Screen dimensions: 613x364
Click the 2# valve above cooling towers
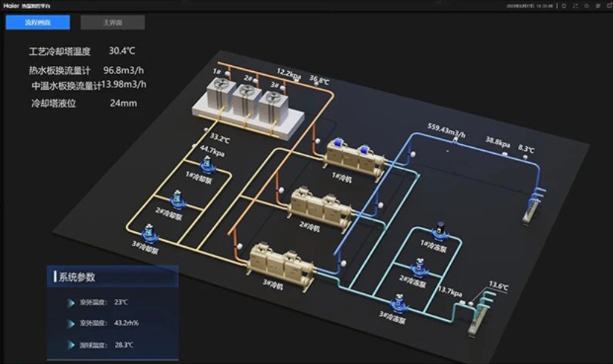click(x=255, y=81)
